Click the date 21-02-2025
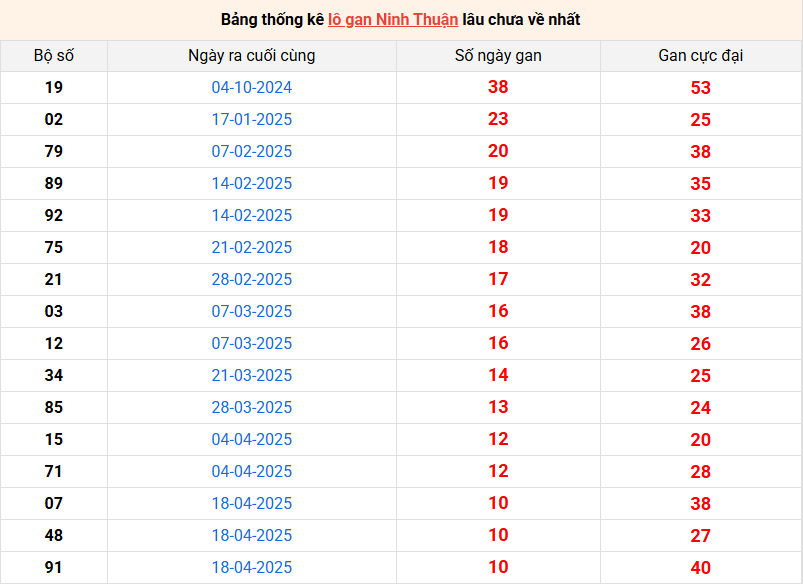Screen dimensions: 803x584 [x=252, y=248]
